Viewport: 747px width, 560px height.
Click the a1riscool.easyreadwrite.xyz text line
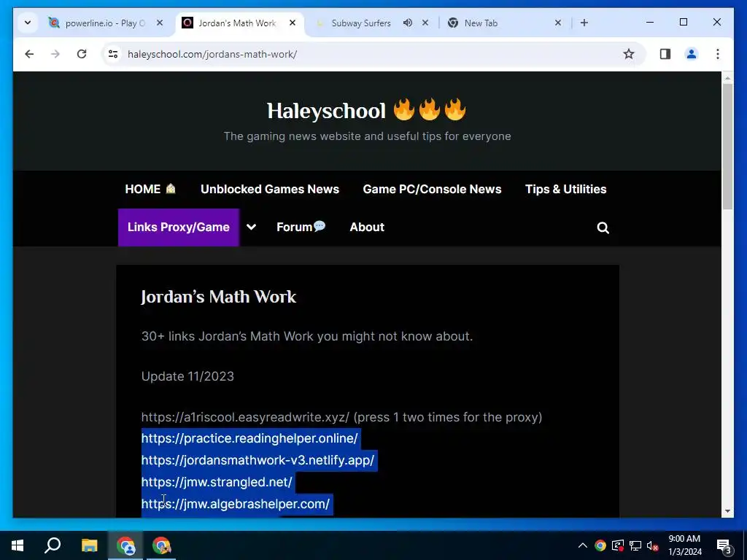(341, 417)
